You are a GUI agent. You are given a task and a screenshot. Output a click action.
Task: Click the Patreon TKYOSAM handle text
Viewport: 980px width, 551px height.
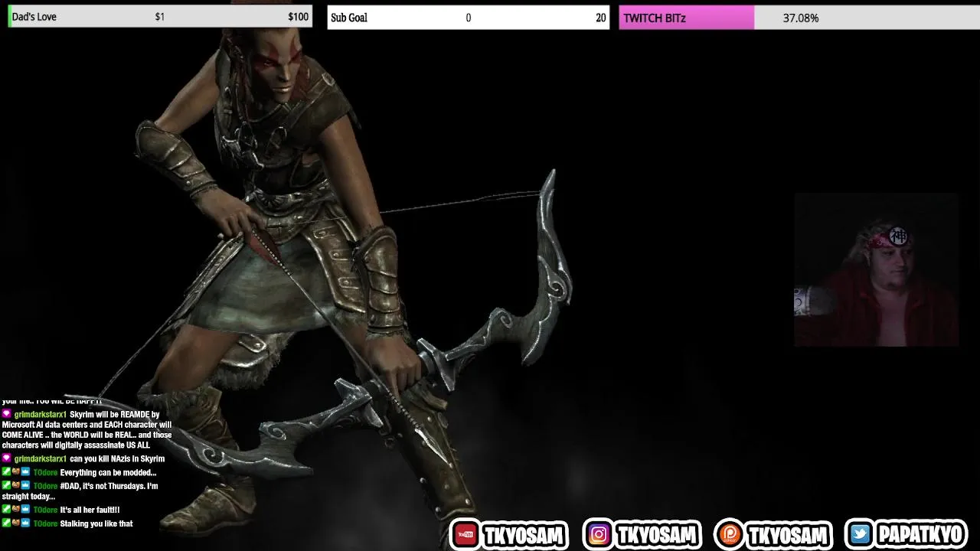[x=787, y=535]
